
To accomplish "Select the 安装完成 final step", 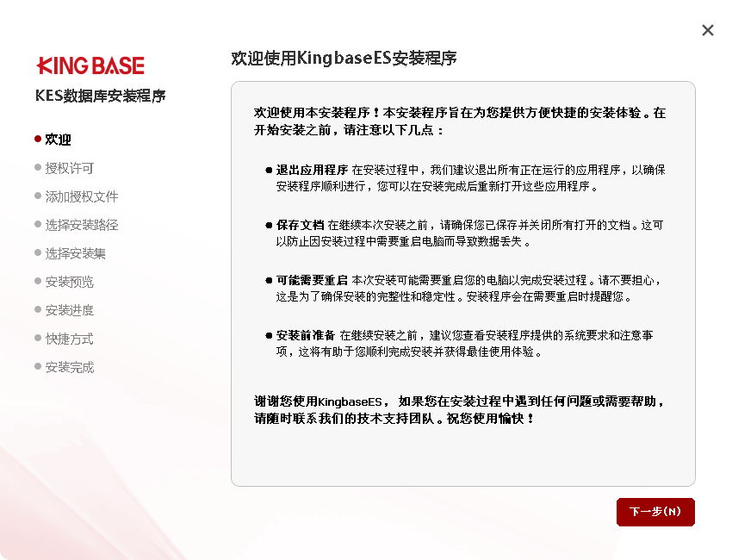I will coord(70,367).
